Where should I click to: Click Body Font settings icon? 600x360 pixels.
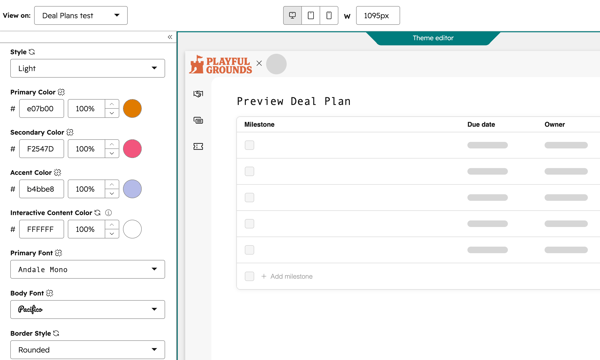49,293
